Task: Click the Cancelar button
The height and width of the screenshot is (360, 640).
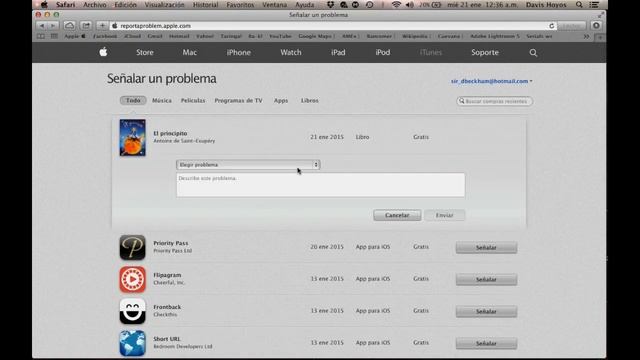Action: click(x=397, y=215)
